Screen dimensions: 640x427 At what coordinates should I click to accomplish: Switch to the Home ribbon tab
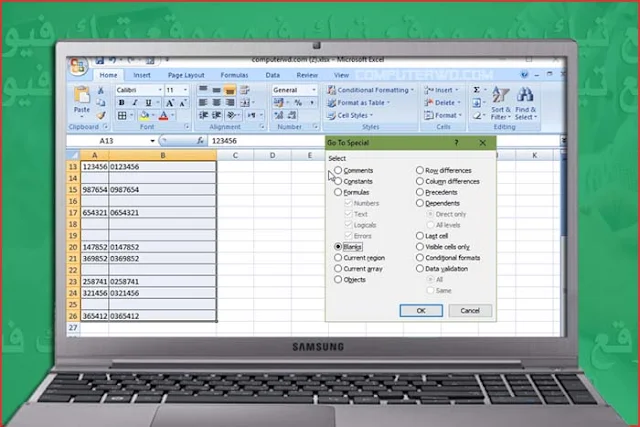click(x=108, y=75)
